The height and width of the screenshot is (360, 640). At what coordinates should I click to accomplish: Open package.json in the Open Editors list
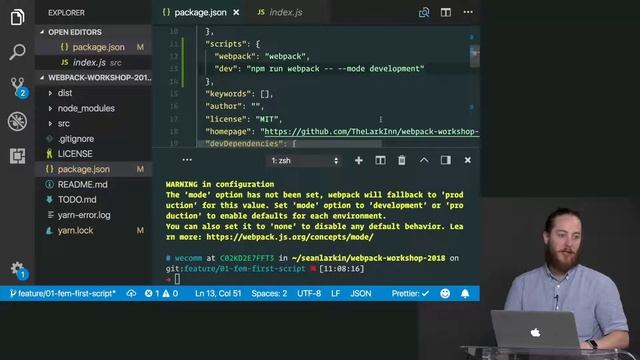(93, 47)
